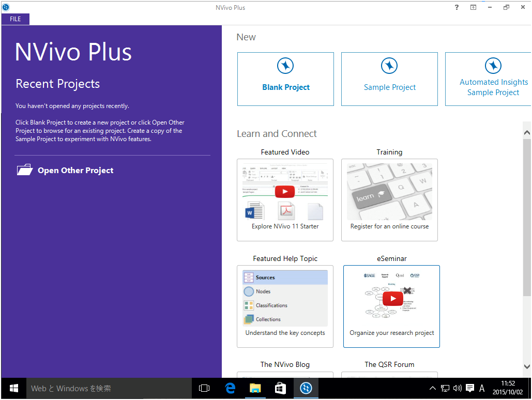
Task: Open File Explorer from the taskbar
Action: (x=255, y=388)
